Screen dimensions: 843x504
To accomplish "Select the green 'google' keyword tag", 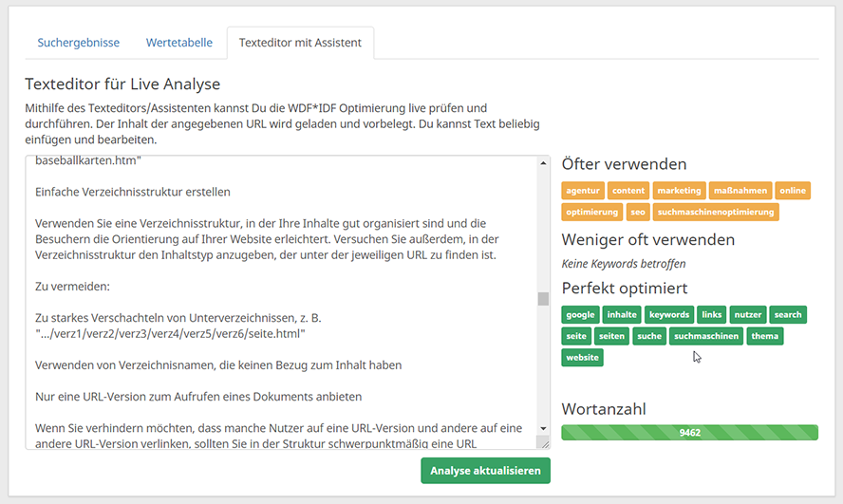I will point(580,315).
